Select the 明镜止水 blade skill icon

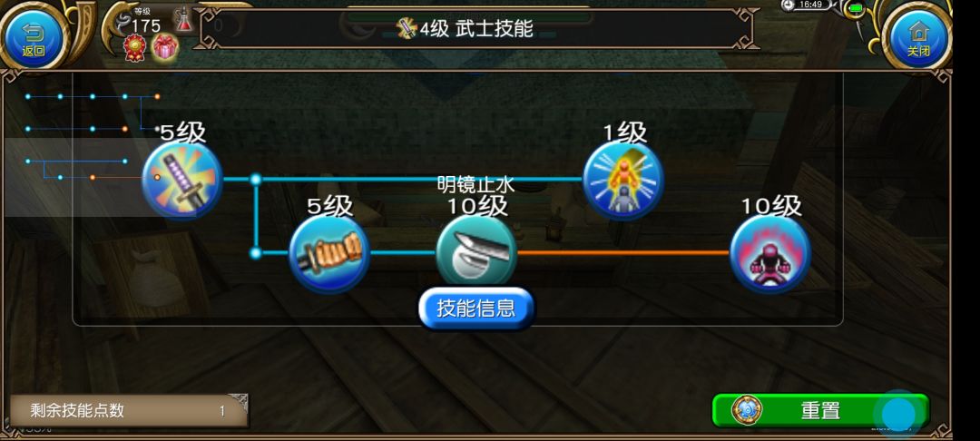[x=476, y=251]
